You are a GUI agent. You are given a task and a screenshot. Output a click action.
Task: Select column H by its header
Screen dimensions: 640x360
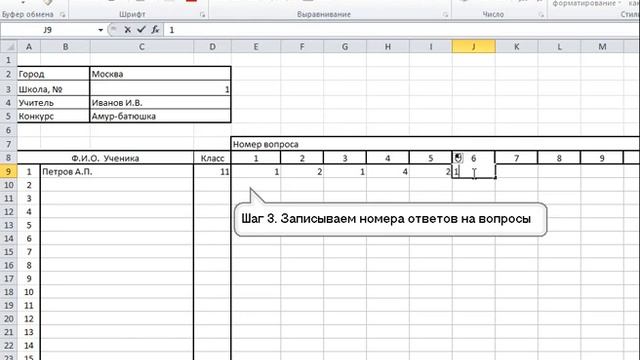pyautogui.click(x=388, y=47)
